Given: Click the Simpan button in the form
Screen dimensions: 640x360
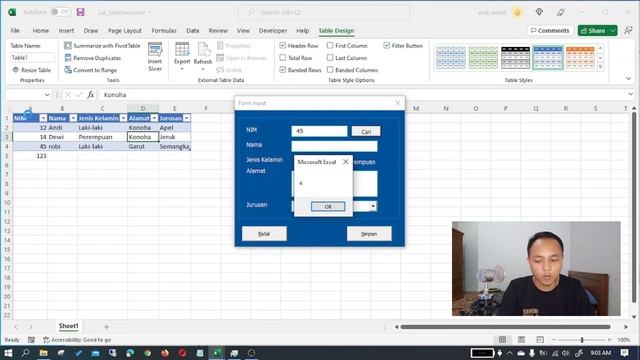Looking at the screenshot, I should (369, 234).
